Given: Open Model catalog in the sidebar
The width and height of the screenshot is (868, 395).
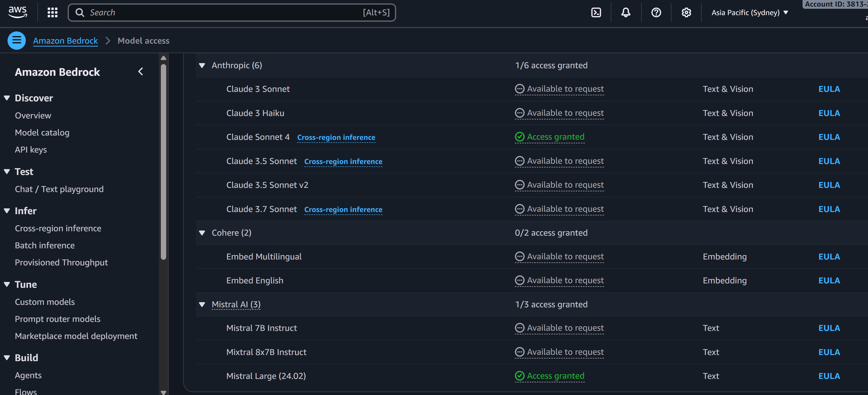Looking at the screenshot, I should 42,133.
